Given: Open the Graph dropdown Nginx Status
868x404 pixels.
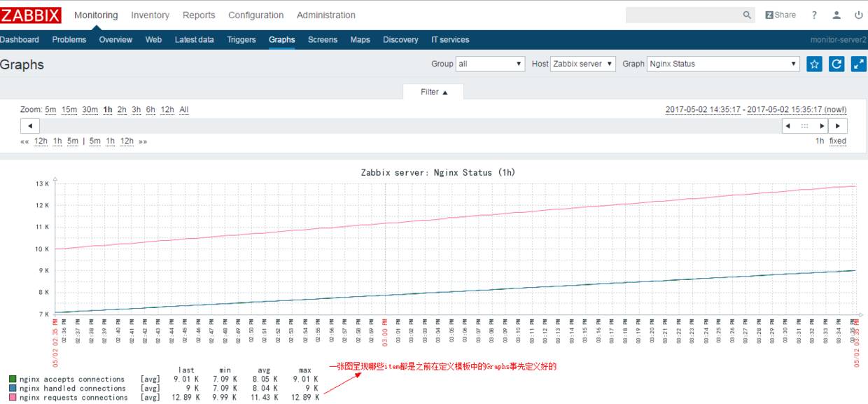Looking at the screenshot, I should coord(723,64).
